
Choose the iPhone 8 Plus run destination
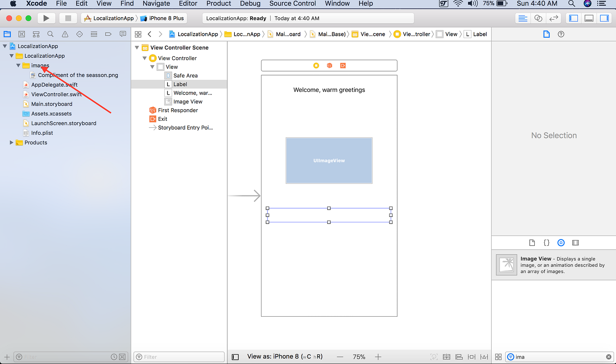(162, 18)
